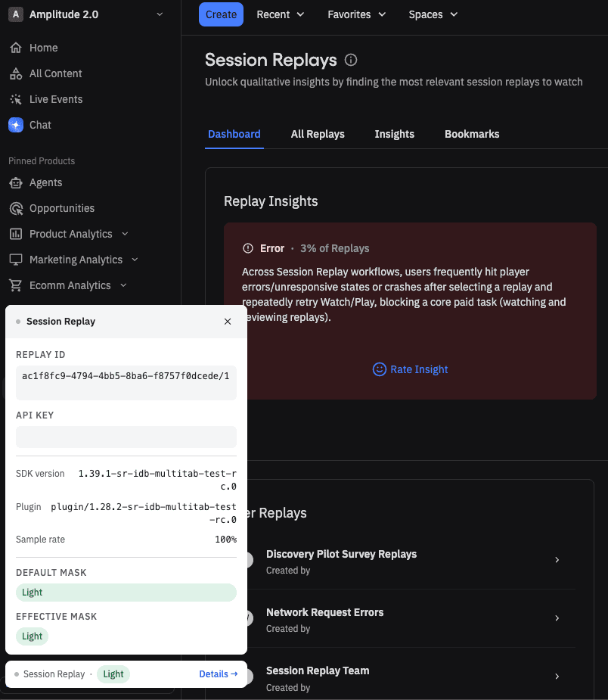Click the Amplitude 2.0 'A' logo avatar

[16, 14]
